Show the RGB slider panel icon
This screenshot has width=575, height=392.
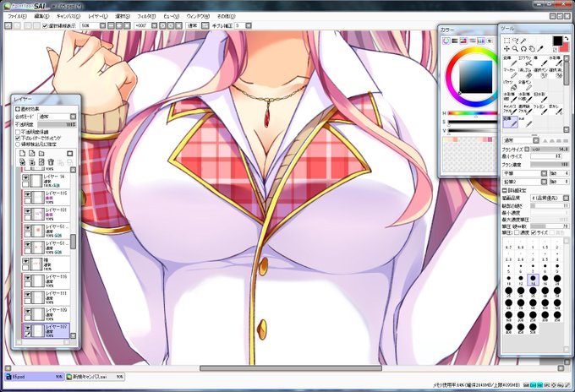click(x=455, y=41)
